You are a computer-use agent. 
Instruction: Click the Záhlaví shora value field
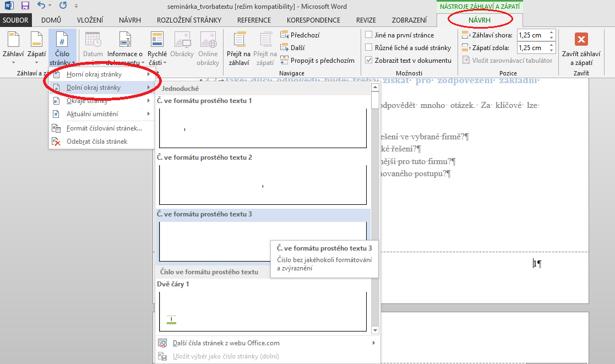coord(530,35)
